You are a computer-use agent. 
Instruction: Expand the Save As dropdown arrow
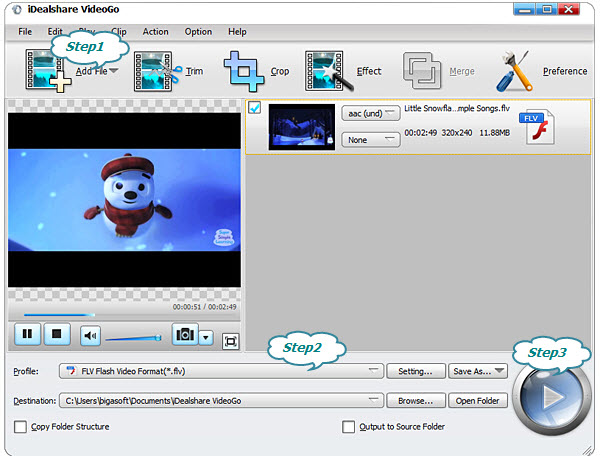tap(499, 371)
